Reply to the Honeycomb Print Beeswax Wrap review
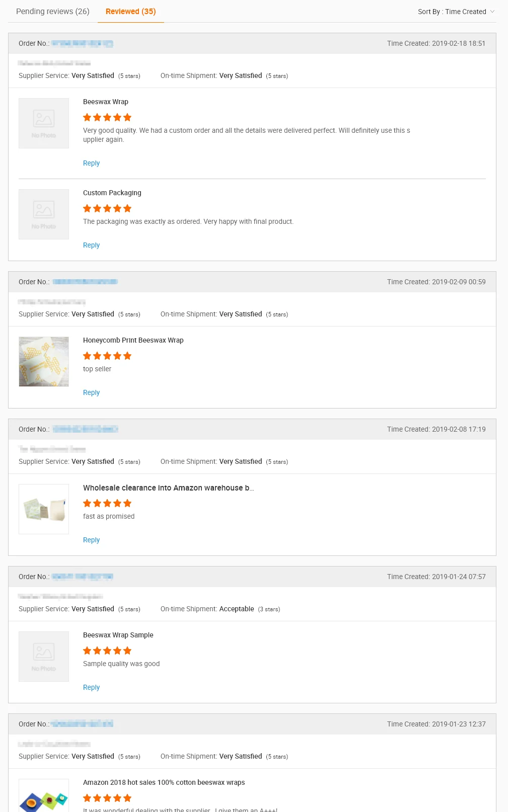508x812 pixels. (91, 392)
